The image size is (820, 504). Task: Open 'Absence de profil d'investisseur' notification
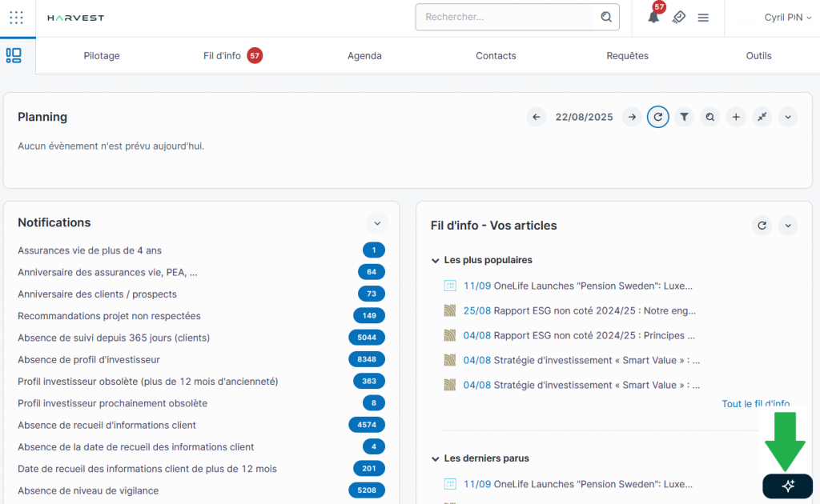89,359
